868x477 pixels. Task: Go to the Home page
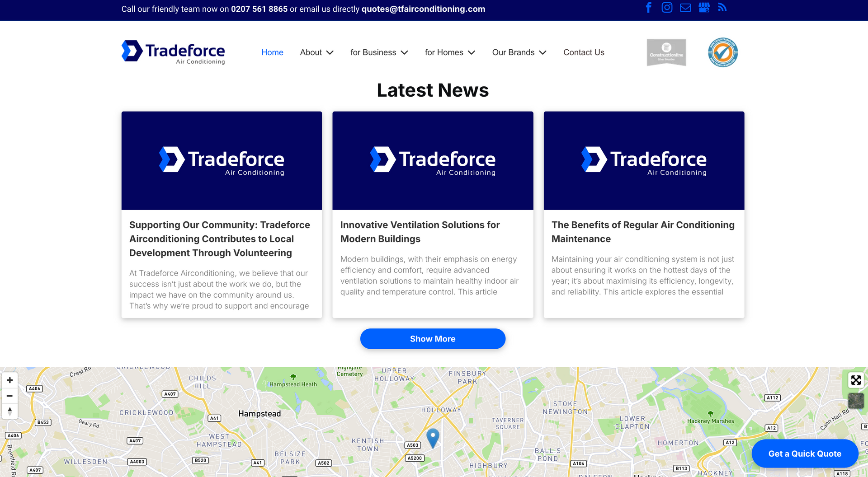272,52
